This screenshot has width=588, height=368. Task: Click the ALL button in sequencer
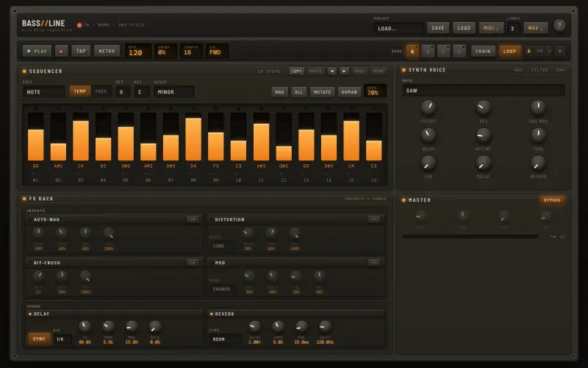point(299,92)
